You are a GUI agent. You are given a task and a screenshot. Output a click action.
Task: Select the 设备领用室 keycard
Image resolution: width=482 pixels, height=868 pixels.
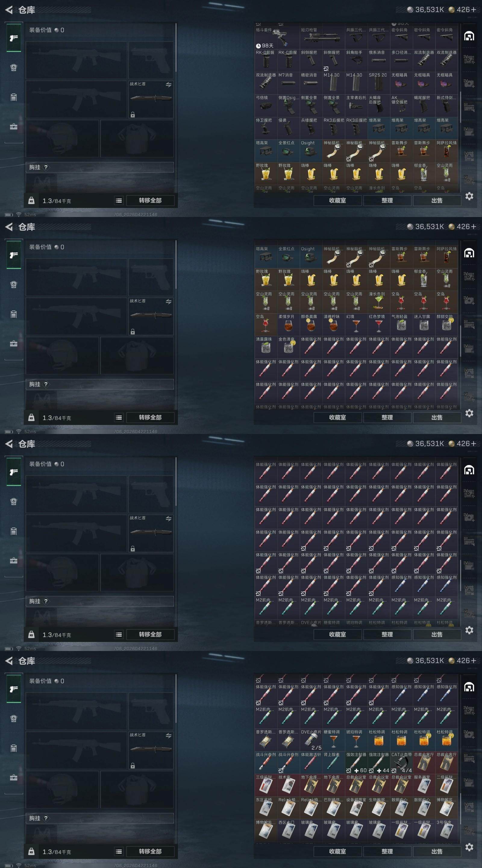click(x=356, y=808)
